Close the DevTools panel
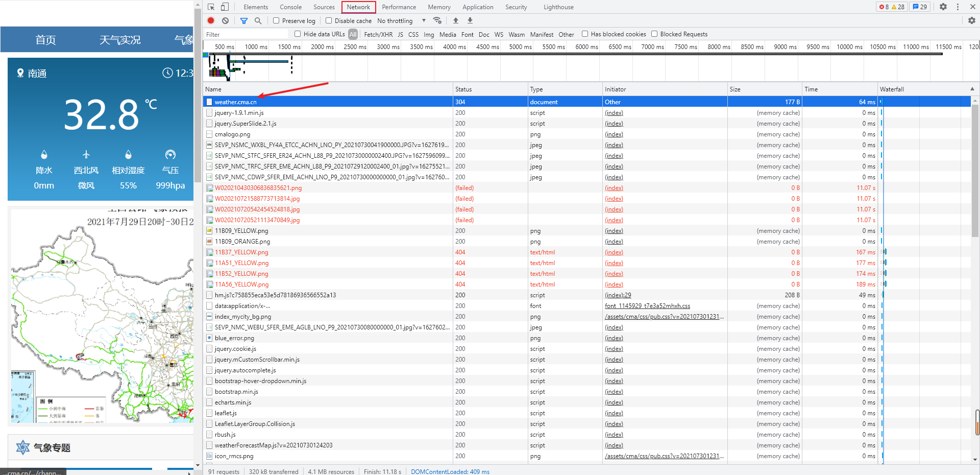This screenshot has height=475, width=980. pyautogui.click(x=972, y=7)
